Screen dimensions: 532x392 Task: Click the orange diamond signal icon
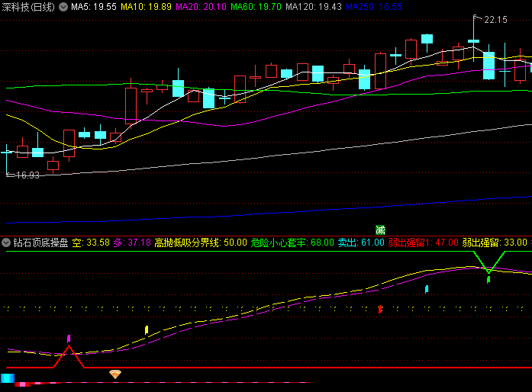(115, 374)
